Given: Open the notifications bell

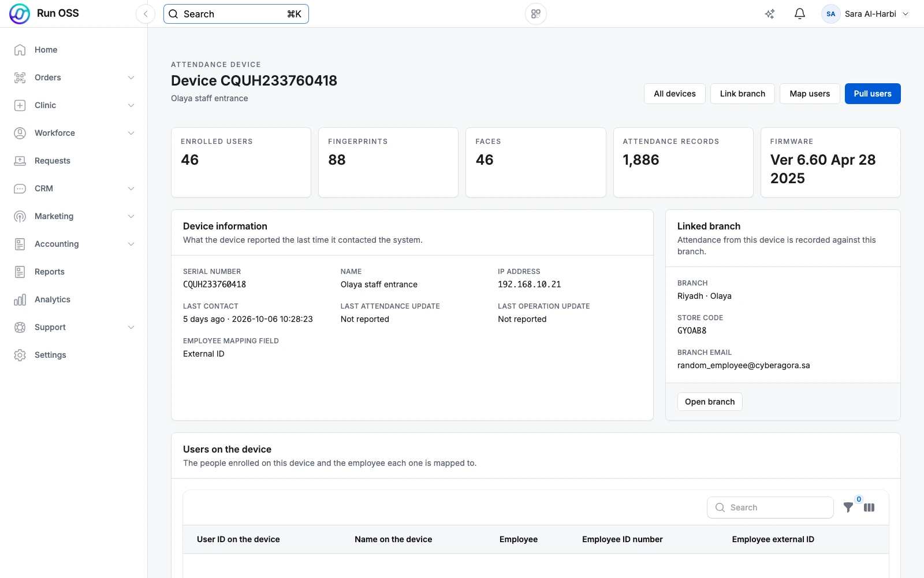Looking at the screenshot, I should tap(800, 14).
